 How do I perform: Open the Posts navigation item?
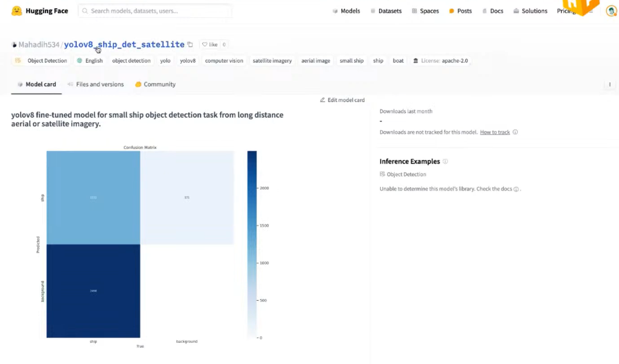click(460, 11)
